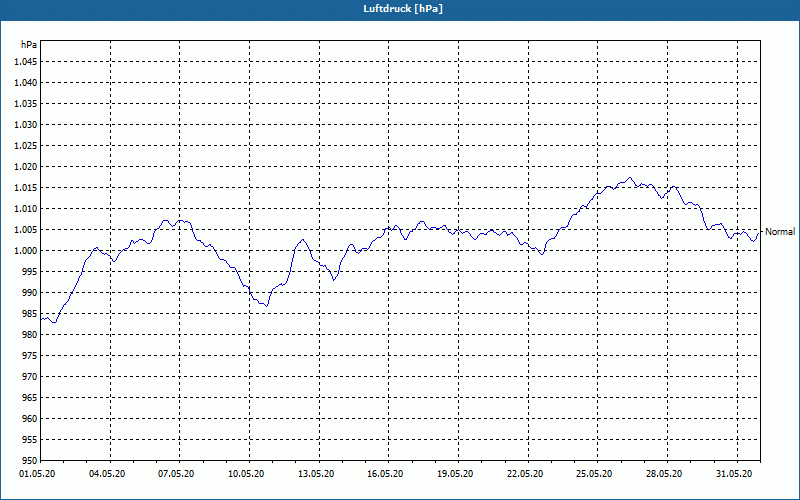The height and width of the screenshot is (500, 800).
Task: Click the 985 y-axis label
Action: tap(30, 314)
